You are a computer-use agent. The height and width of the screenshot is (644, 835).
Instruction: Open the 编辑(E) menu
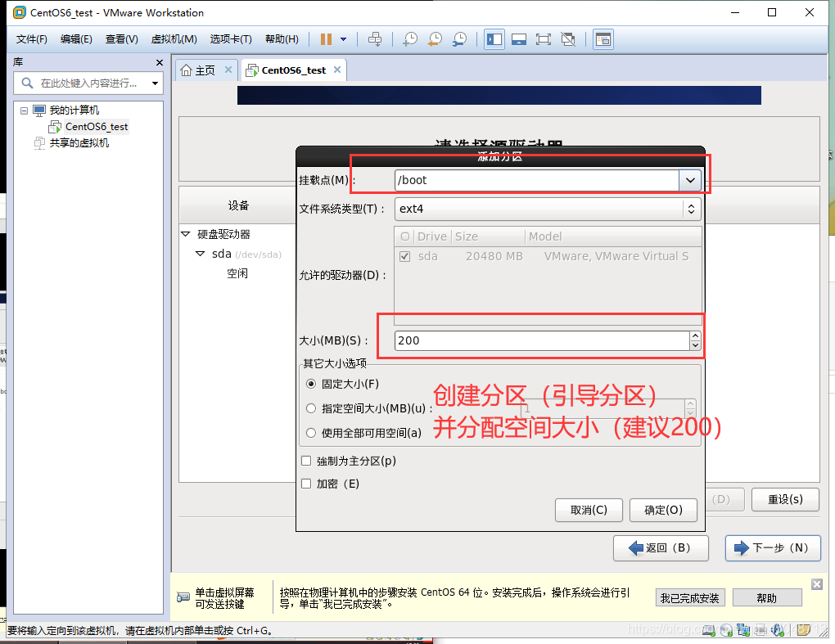coord(76,38)
